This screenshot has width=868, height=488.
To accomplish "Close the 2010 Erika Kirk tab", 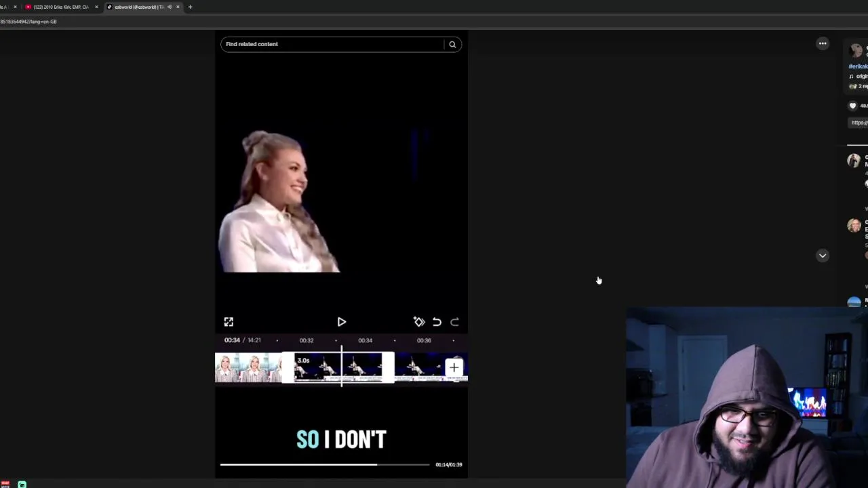I will (96, 7).
